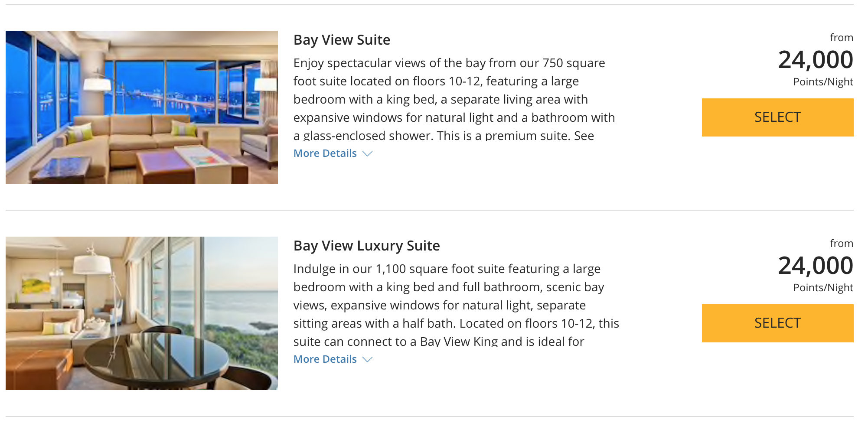Expand the Bay View Suite details chevron
Screen dimensions: 868x423
coord(368,154)
